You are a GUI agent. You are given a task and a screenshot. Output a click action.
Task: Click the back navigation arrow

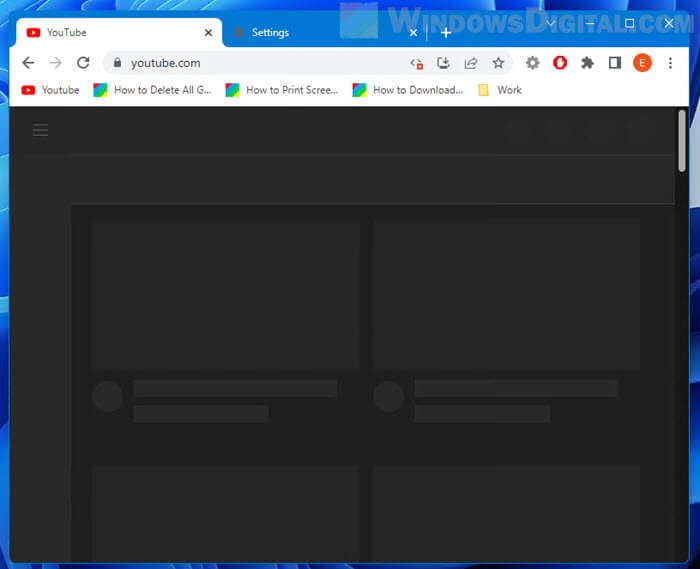click(x=28, y=63)
